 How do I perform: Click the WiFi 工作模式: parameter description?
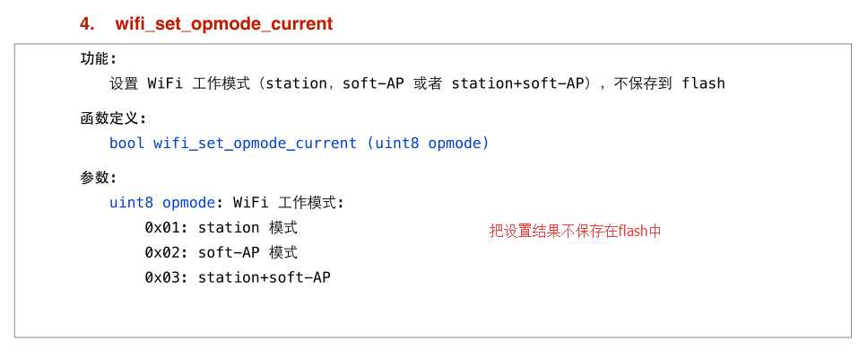[x=289, y=202]
